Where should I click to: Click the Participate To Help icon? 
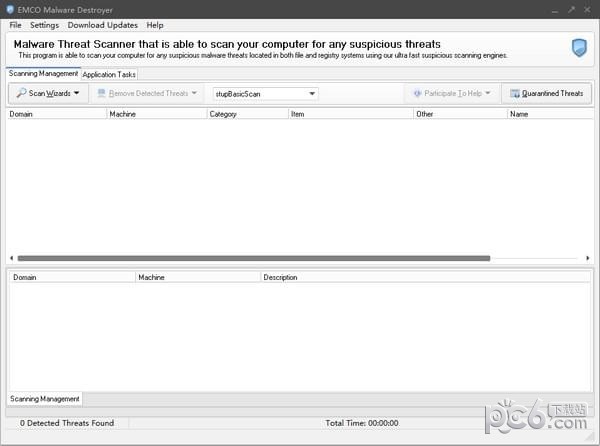417,93
